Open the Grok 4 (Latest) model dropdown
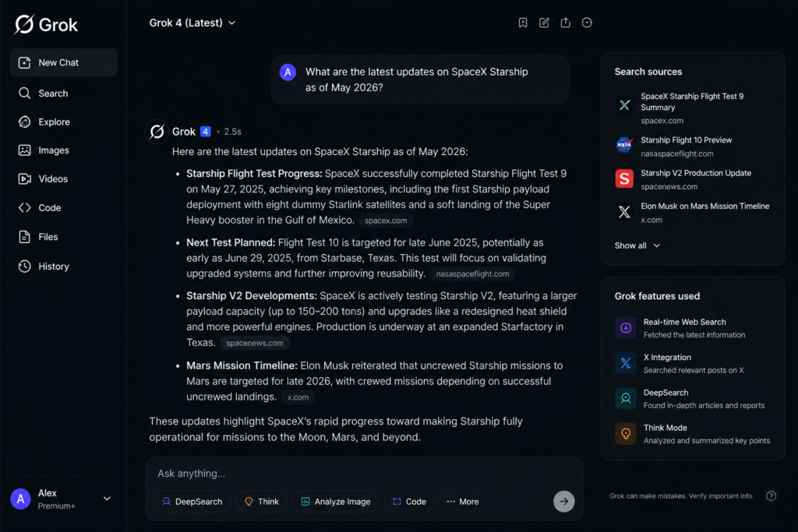 tap(192, 23)
